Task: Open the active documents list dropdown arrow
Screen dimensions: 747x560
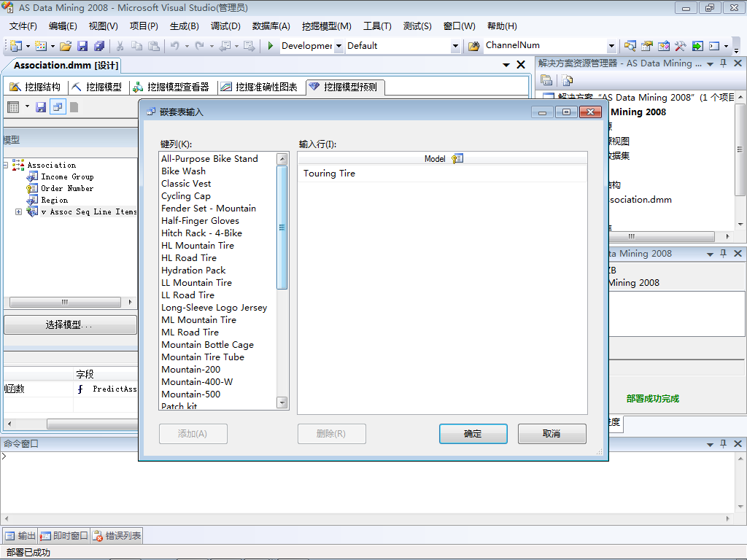Action: coord(506,64)
